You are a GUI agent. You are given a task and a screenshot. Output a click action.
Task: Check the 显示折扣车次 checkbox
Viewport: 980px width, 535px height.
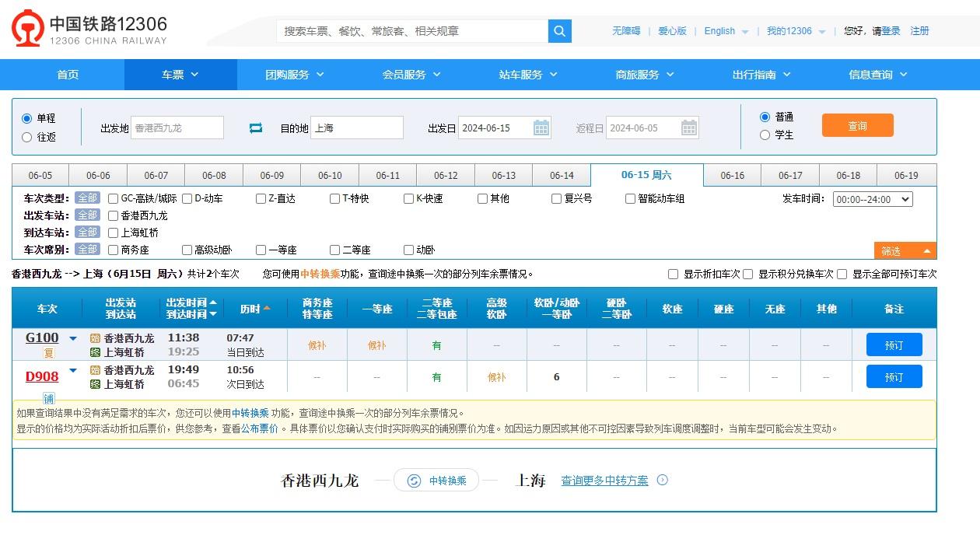(672, 274)
